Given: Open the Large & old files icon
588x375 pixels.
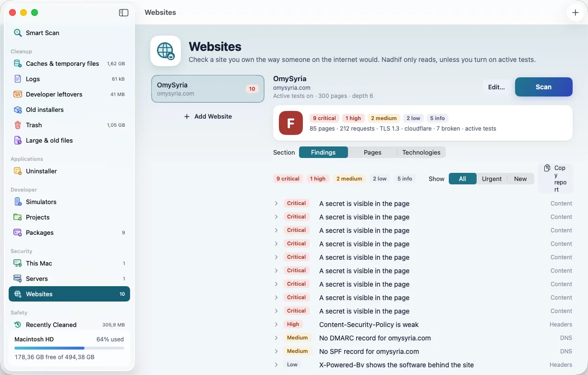Looking at the screenshot, I should pos(18,140).
